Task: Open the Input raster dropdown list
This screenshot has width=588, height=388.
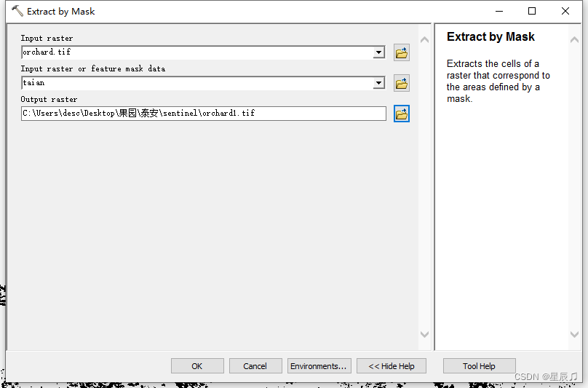Action: 378,52
